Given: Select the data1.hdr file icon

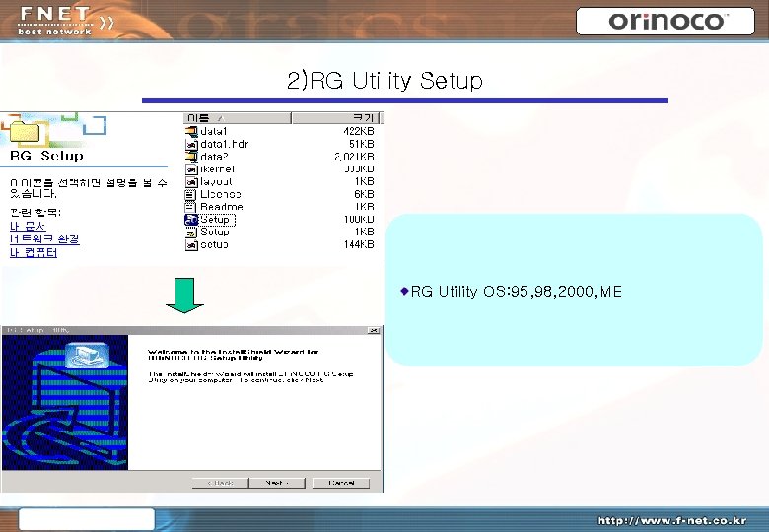Looking at the screenshot, I should tap(191, 144).
